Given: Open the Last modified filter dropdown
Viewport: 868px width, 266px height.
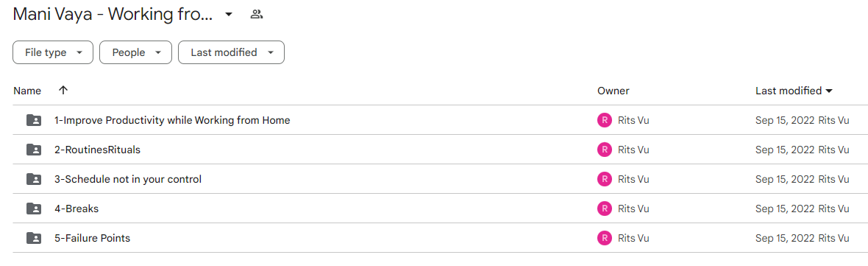Looking at the screenshot, I should [232, 52].
